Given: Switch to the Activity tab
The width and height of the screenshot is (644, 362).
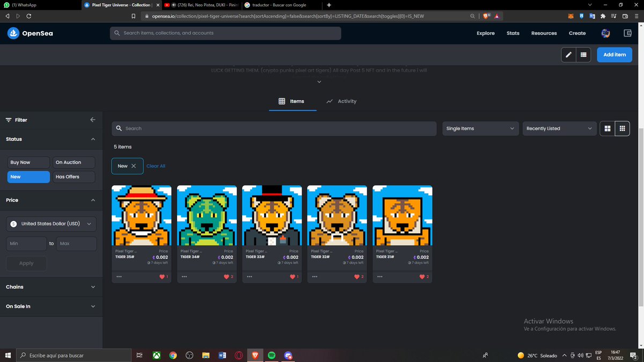Looking at the screenshot, I should (341, 101).
